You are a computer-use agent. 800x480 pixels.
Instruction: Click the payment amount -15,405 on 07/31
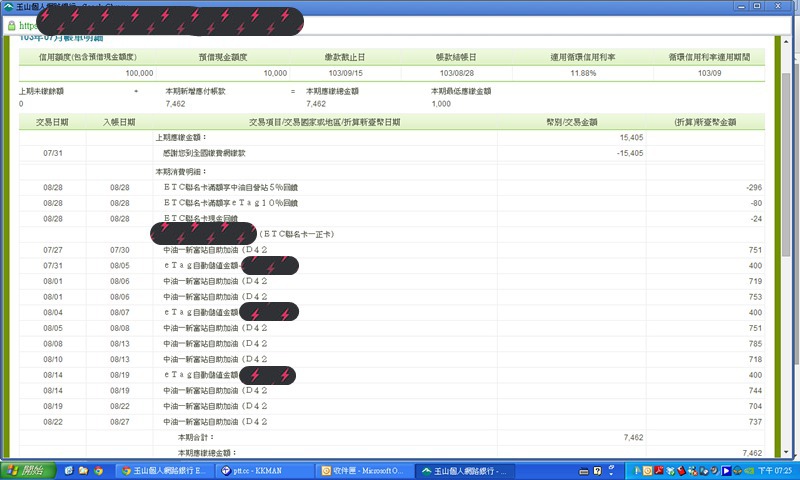coord(630,153)
